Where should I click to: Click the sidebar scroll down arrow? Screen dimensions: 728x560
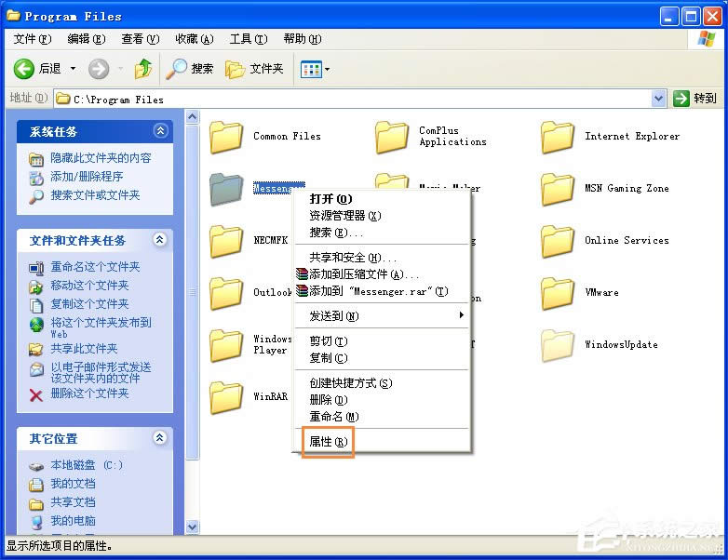[193, 527]
